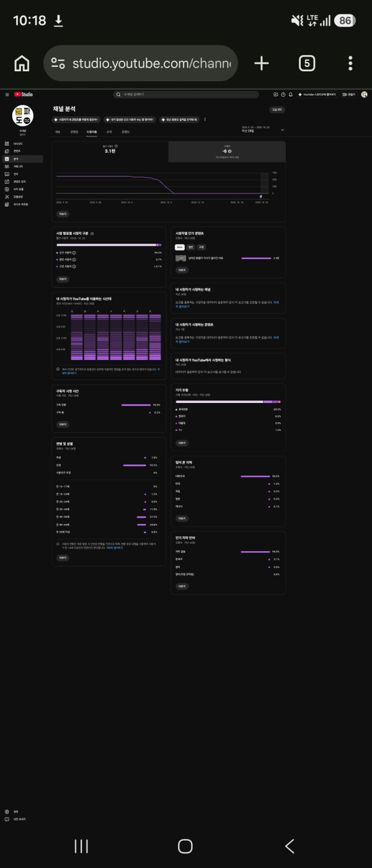
Task: Switch to the 시청자층 tab
Action: (x=91, y=132)
